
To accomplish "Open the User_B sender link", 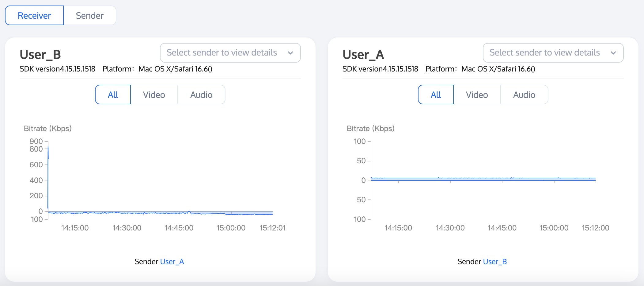I will point(495,262).
